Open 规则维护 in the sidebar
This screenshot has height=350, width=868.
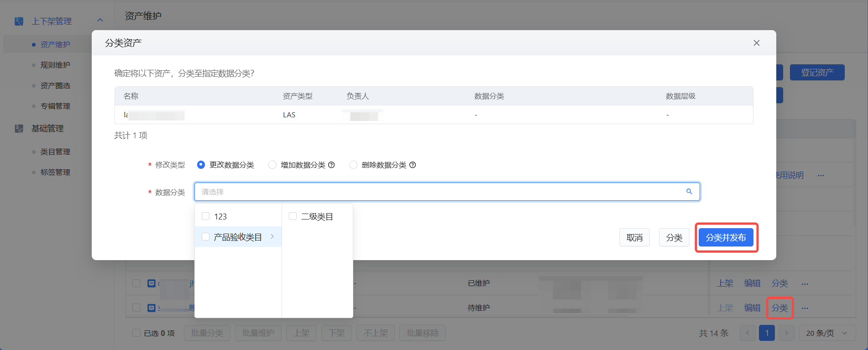coord(55,65)
